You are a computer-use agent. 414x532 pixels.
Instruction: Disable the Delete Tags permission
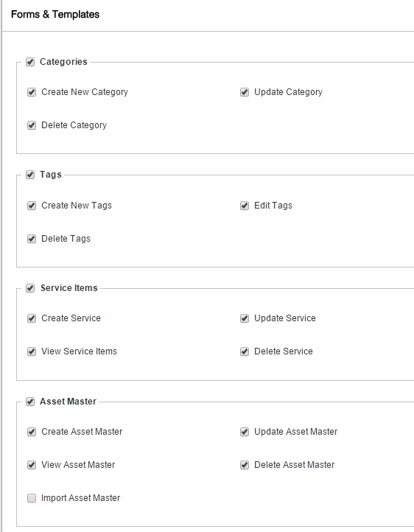(x=32, y=239)
